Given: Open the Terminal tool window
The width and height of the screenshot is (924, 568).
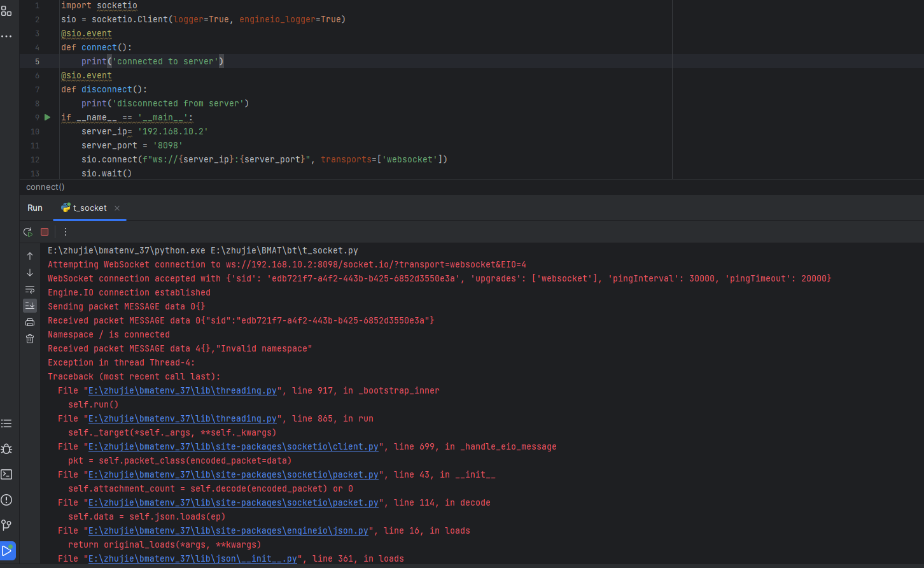Looking at the screenshot, I should click(x=8, y=474).
